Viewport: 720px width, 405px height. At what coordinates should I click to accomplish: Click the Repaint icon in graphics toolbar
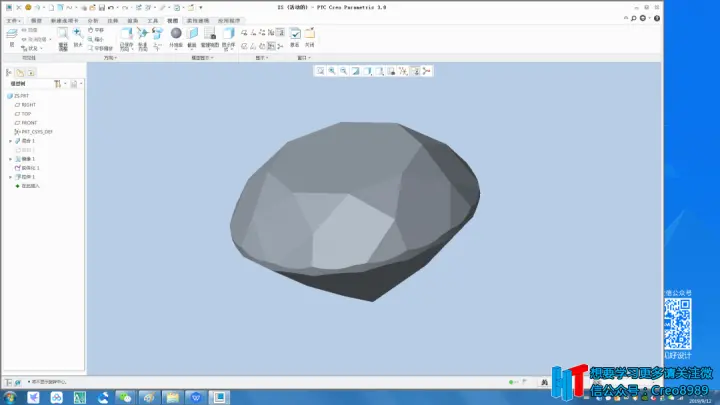pyautogui.click(x=355, y=71)
